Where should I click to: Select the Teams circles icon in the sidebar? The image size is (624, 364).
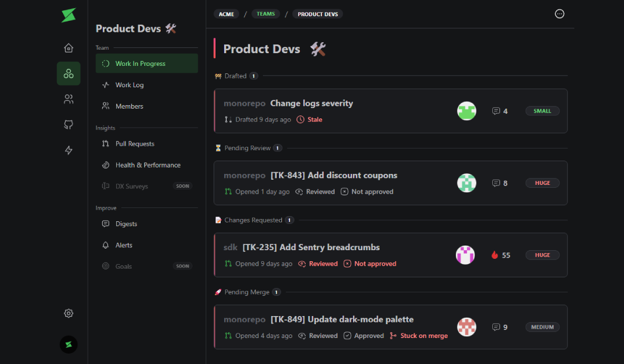(x=69, y=73)
